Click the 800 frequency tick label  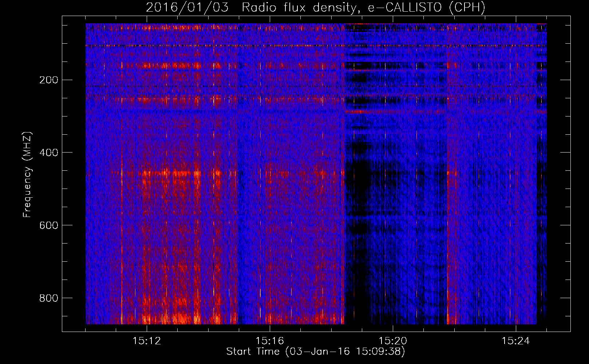click(x=49, y=298)
